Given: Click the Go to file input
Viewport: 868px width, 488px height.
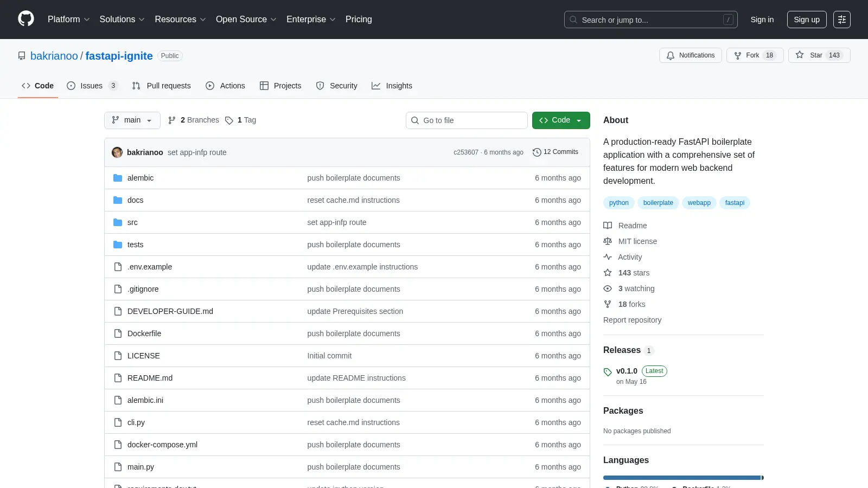Looking at the screenshot, I should point(467,120).
